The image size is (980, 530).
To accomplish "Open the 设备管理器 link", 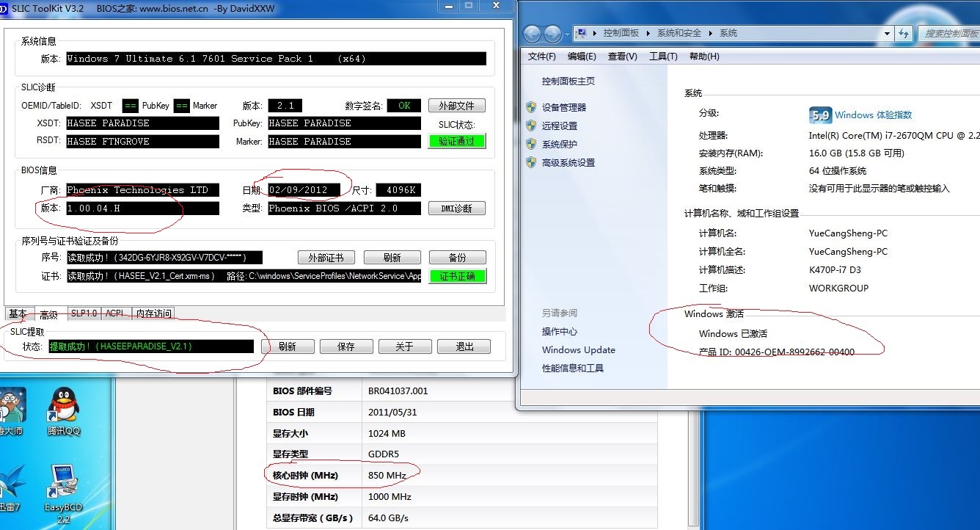I will coord(564,107).
